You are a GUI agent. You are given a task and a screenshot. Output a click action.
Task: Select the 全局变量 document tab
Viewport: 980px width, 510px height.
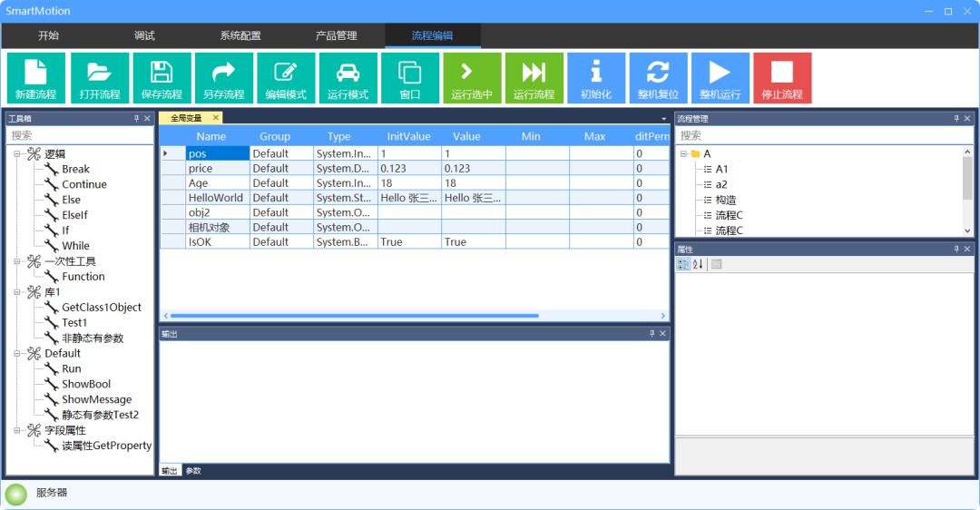point(186,117)
